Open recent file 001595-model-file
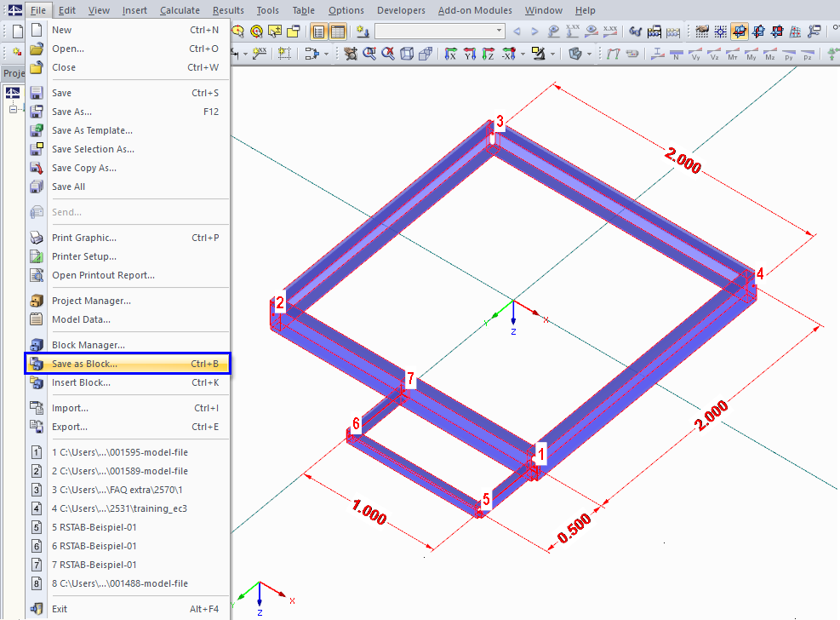 pos(128,452)
